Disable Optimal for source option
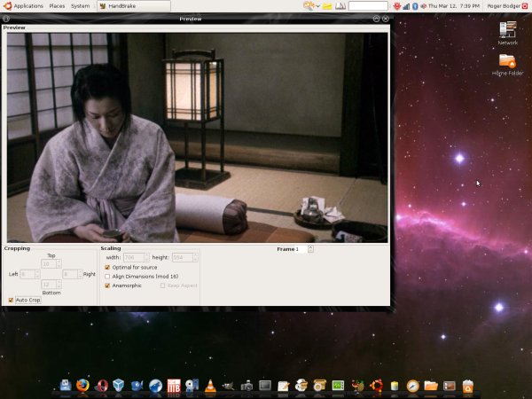Viewport: 532px width, 399px height. [107, 267]
